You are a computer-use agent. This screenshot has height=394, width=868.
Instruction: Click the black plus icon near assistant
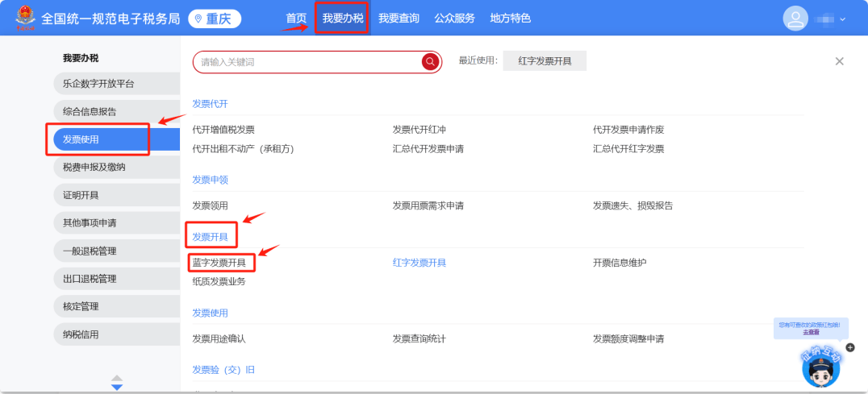point(850,347)
